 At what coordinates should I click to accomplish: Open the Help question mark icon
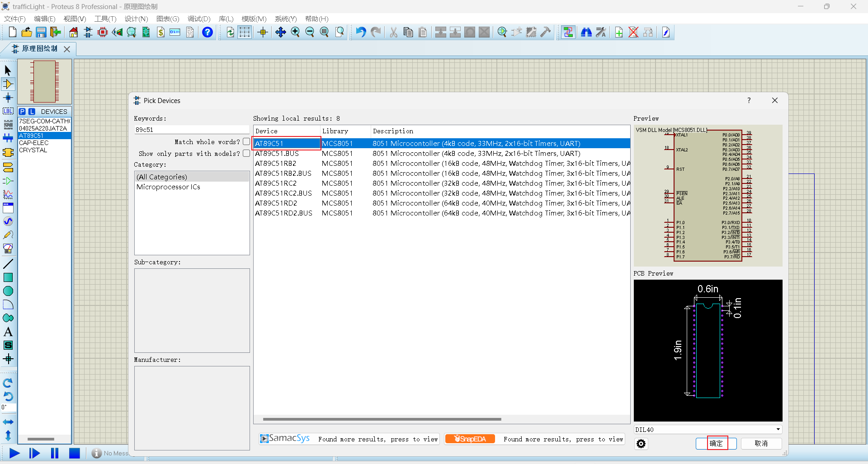click(208, 32)
